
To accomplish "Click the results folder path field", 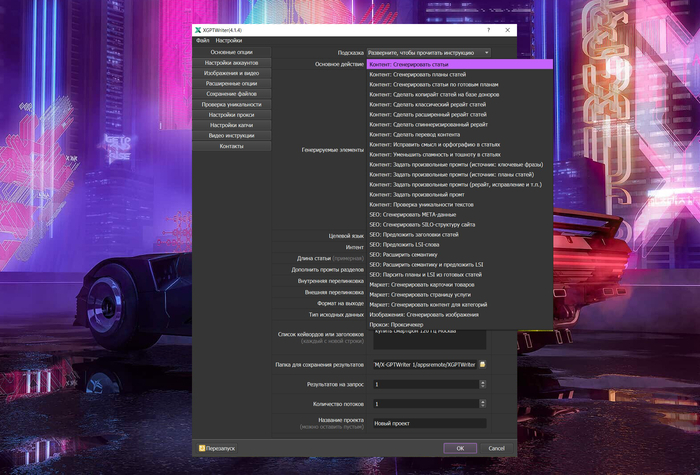I will [425, 365].
